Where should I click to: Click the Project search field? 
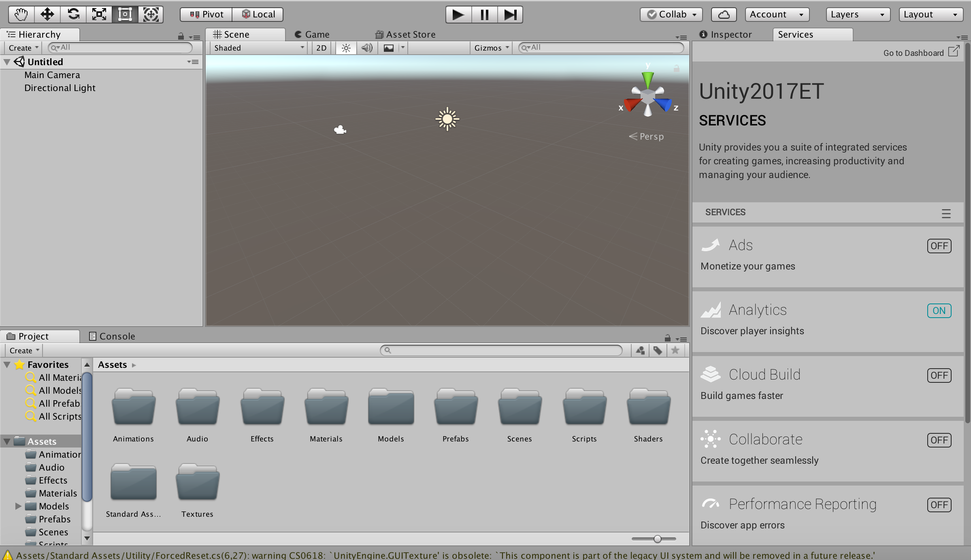click(x=501, y=350)
